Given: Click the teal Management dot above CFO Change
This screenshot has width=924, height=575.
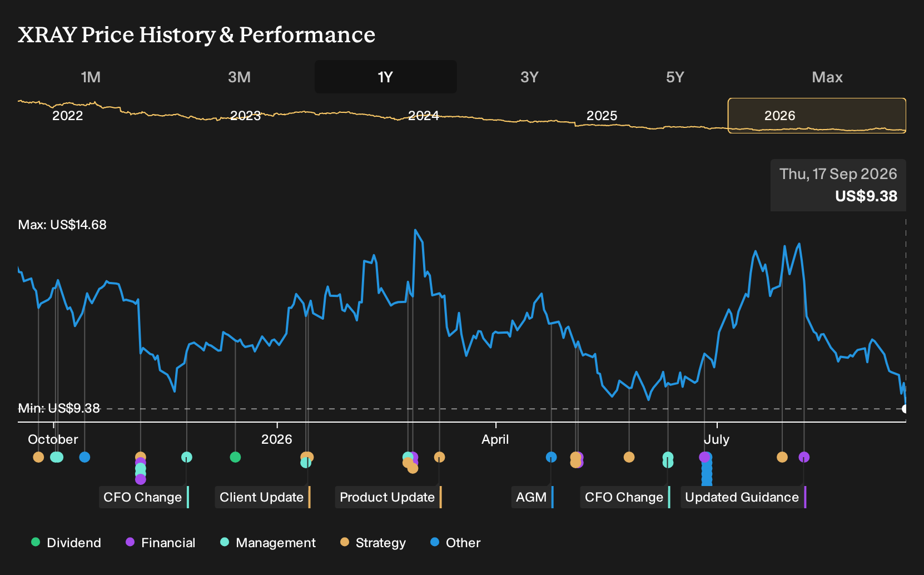Looking at the screenshot, I should coord(187,457).
